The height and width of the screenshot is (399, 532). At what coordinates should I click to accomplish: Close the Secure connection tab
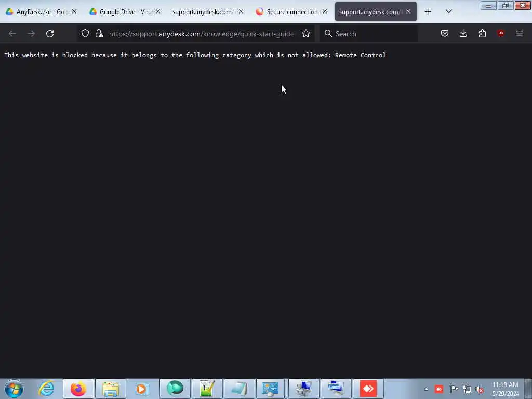pyautogui.click(x=325, y=12)
